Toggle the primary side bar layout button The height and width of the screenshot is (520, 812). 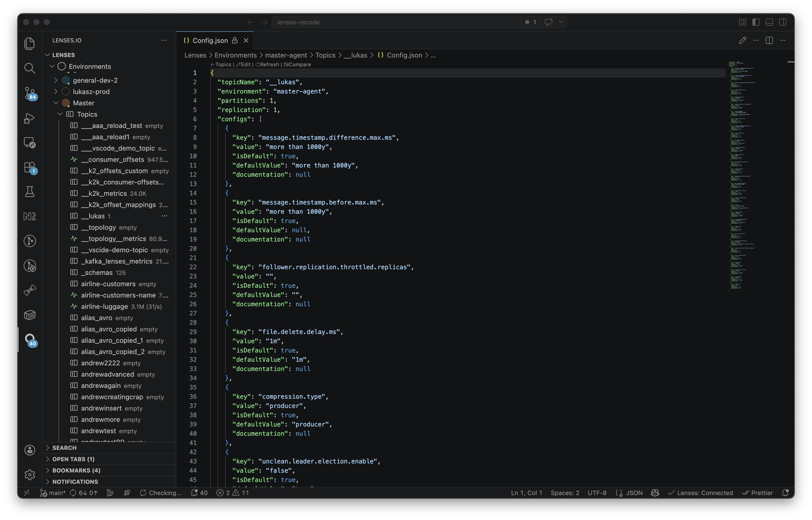(756, 22)
